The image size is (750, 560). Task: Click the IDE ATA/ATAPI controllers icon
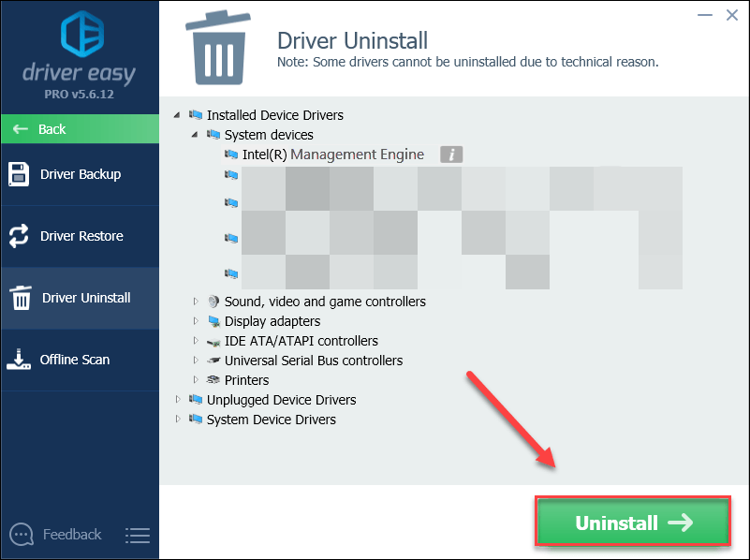point(213,342)
